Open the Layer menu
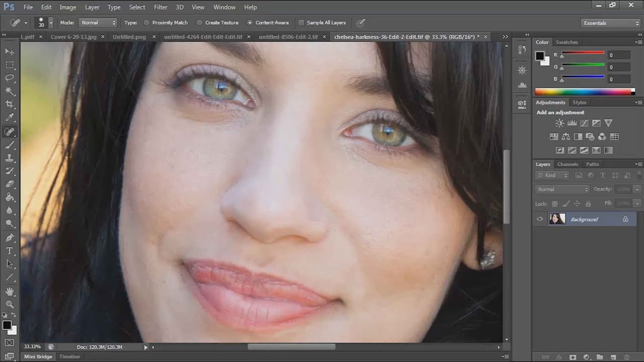 tap(92, 7)
